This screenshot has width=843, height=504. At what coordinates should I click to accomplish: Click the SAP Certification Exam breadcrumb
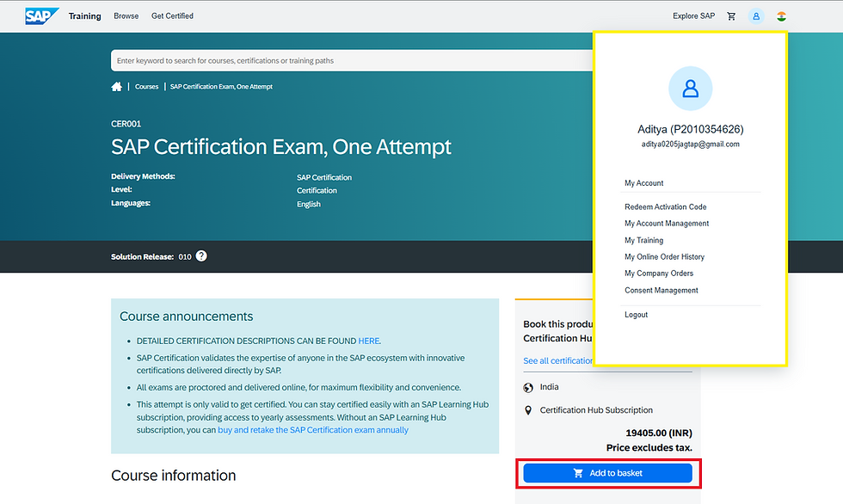[x=222, y=87]
